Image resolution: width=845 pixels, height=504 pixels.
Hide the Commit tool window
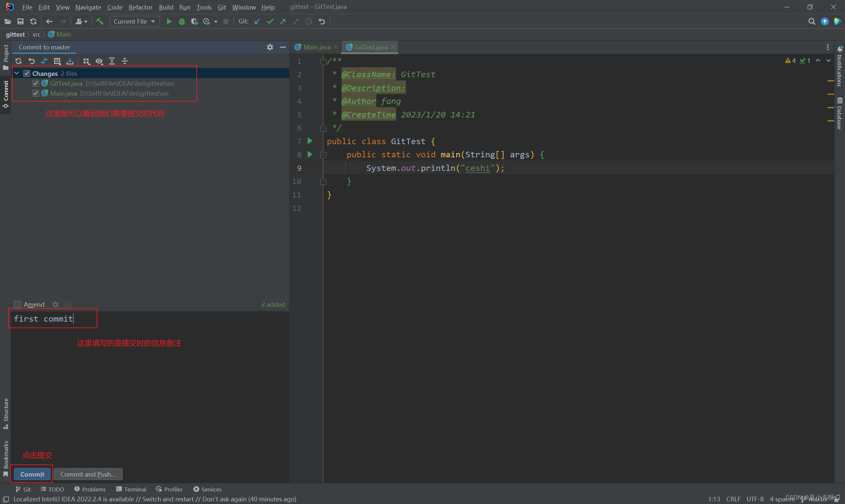(283, 47)
